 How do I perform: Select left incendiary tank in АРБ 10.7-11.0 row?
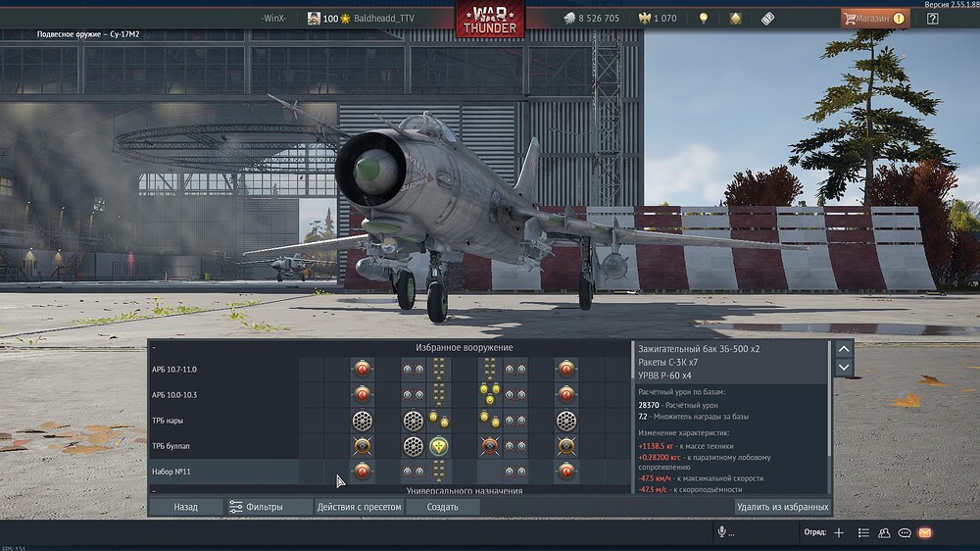[x=362, y=369]
